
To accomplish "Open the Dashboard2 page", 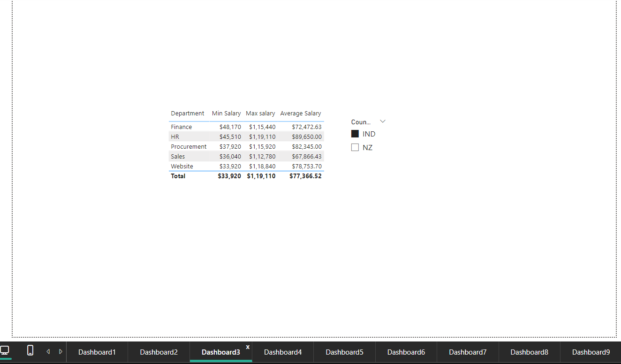I will coord(159,352).
